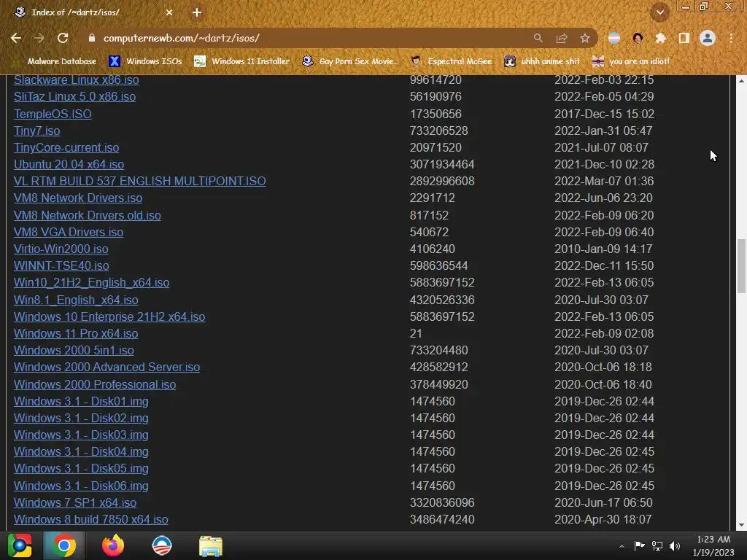Toggle the browser side panel icon
The height and width of the screenshot is (560, 747).
684,38
